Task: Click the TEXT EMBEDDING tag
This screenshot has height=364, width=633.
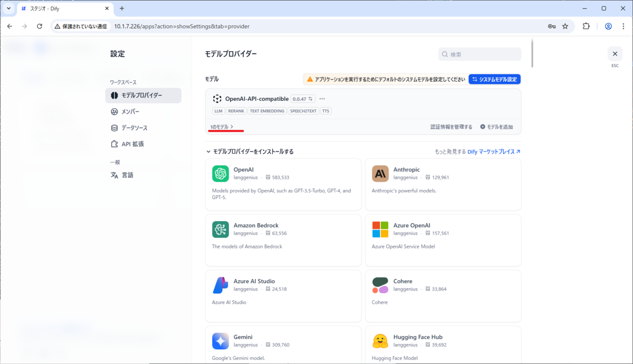Action: (267, 111)
